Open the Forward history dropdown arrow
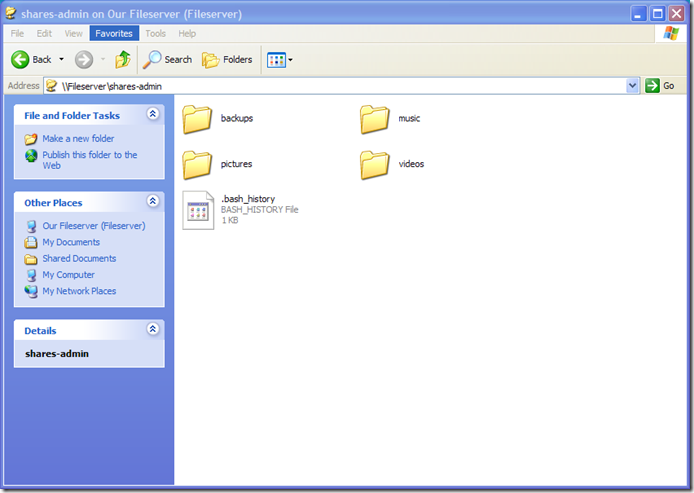Viewport: 694px width, 493px height. 103,59
